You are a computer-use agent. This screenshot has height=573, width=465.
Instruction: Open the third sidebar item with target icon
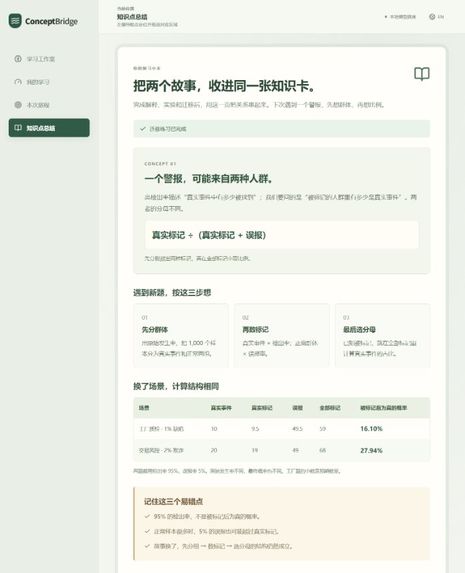[x=49, y=105]
